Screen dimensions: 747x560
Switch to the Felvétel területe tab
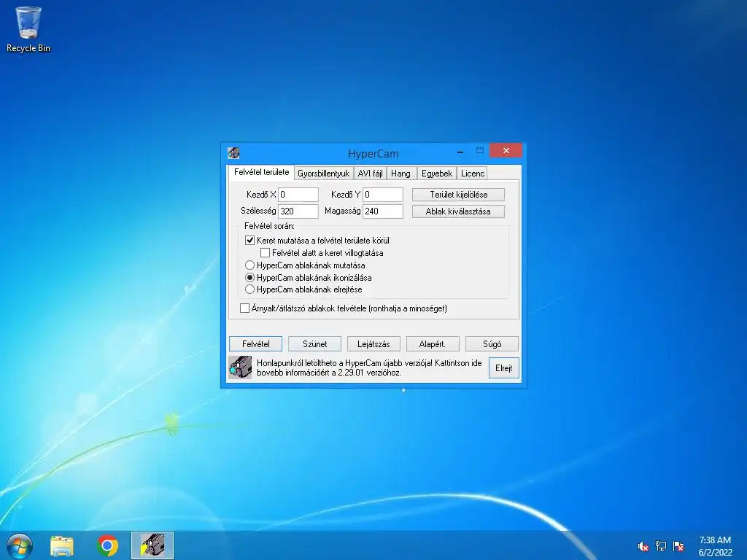(x=261, y=172)
